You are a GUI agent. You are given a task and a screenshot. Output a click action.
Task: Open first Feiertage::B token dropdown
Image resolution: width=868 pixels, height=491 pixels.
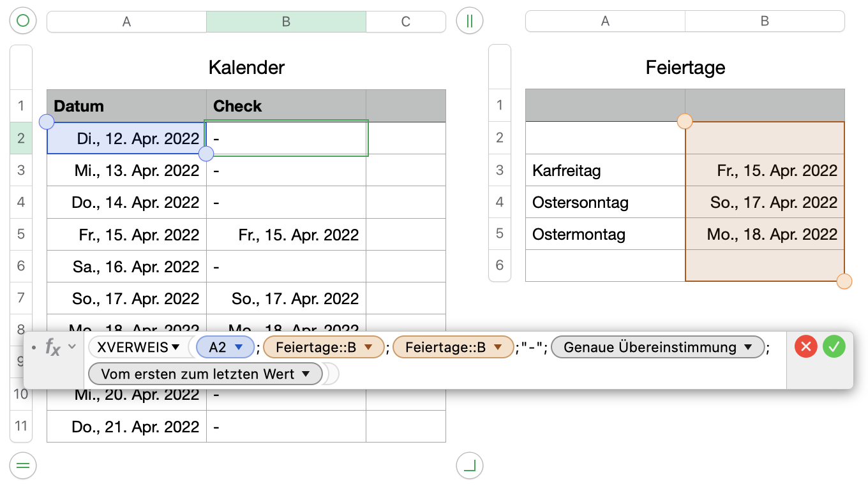(368, 348)
